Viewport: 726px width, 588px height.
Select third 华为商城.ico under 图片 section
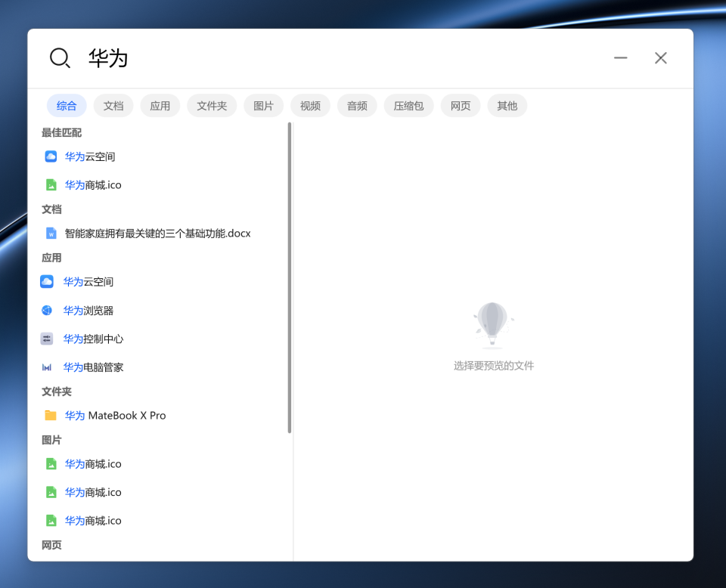pyautogui.click(x=93, y=521)
